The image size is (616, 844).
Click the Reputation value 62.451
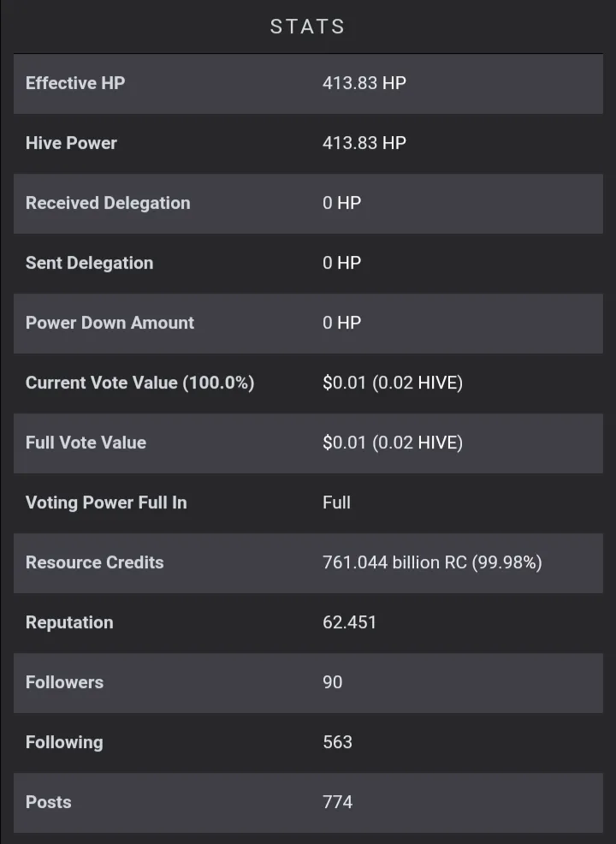(349, 622)
